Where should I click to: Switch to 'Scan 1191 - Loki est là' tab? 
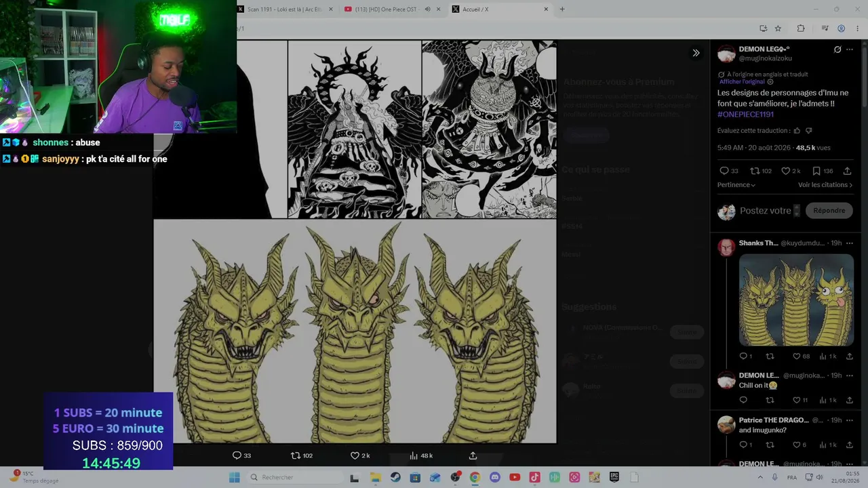[285, 9]
